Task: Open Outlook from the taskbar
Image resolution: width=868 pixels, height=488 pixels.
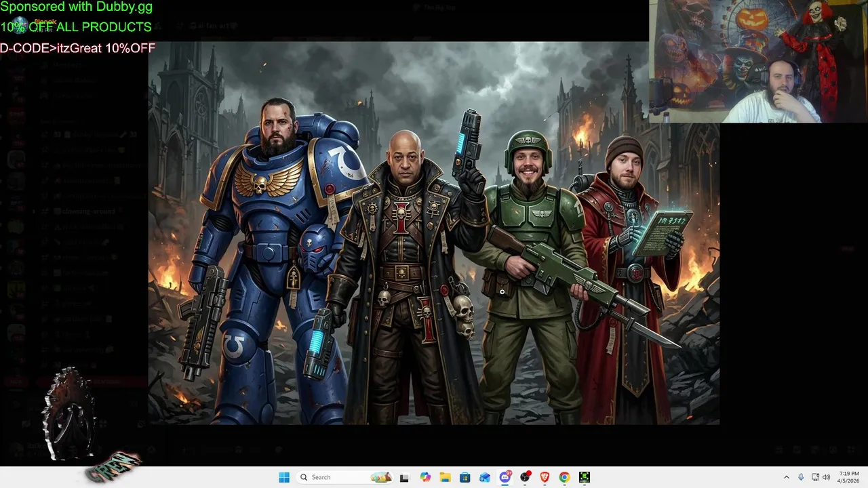Action: pyautogui.click(x=485, y=477)
